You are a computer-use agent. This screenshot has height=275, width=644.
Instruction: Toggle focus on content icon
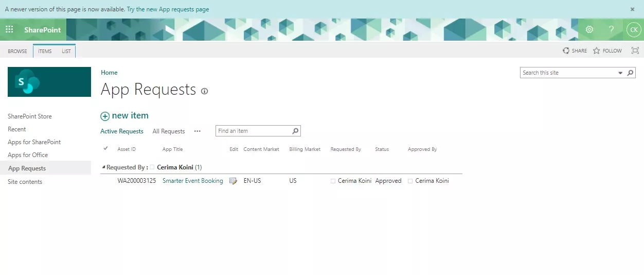(x=635, y=50)
